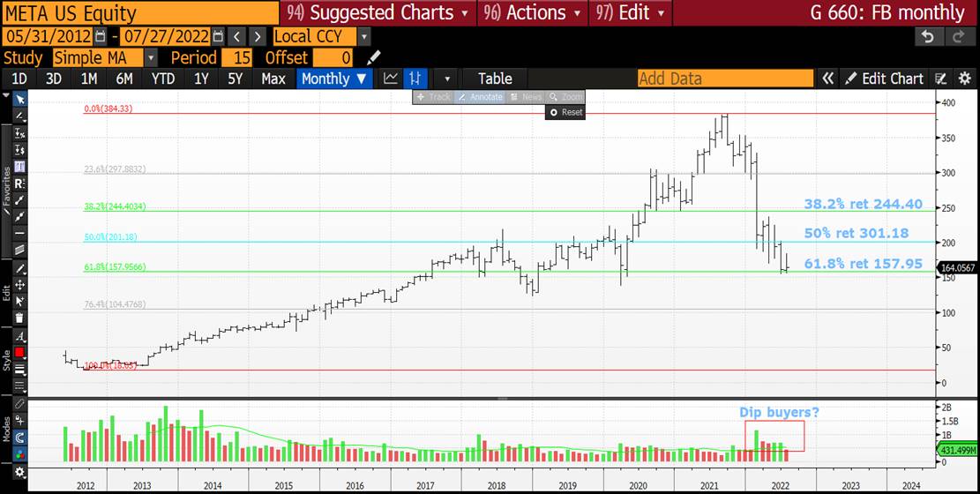Open chart settings gear icon

pos(964,79)
